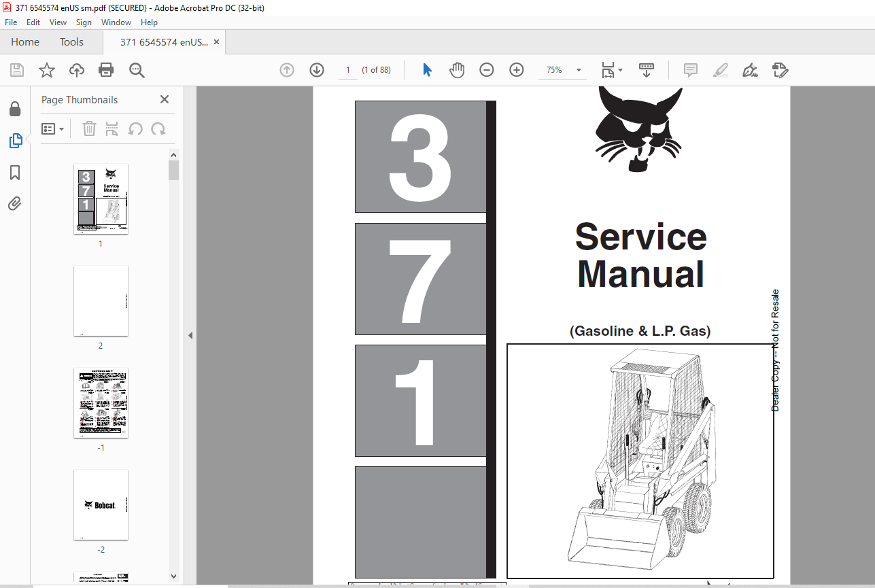875x588 pixels.
Task: Open the Bookmarks panel icon
Action: pos(15,173)
